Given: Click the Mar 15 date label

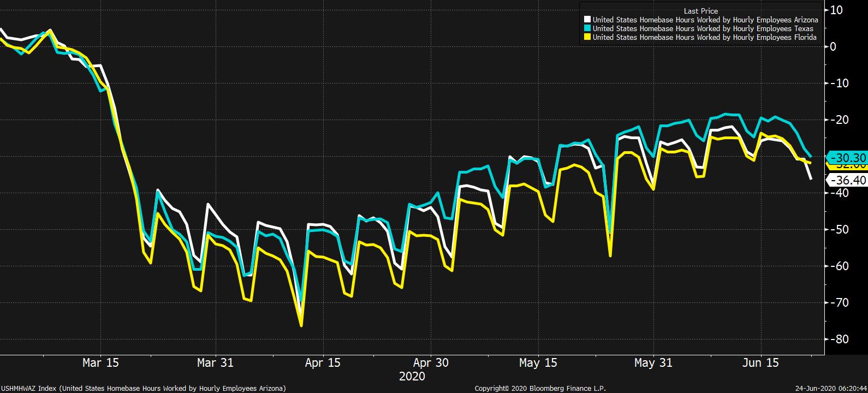Looking at the screenshot, I should tap(100, 363).
